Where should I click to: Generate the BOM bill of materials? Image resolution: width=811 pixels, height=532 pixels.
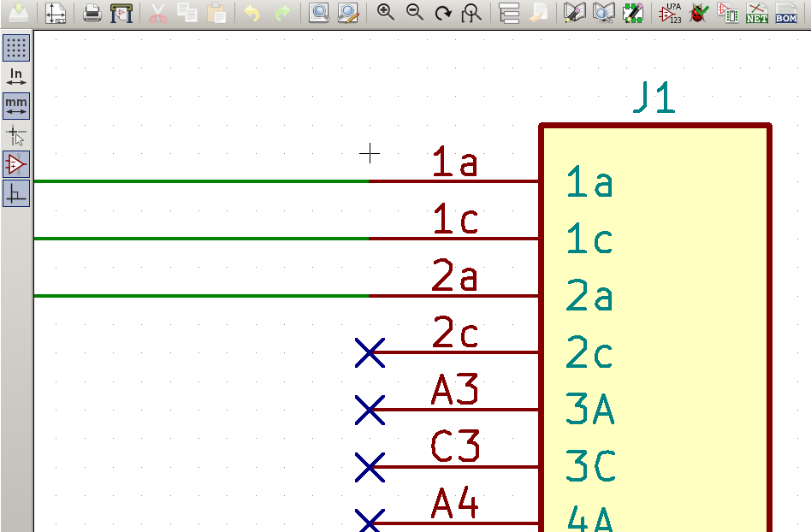click(x=786, y=13)
